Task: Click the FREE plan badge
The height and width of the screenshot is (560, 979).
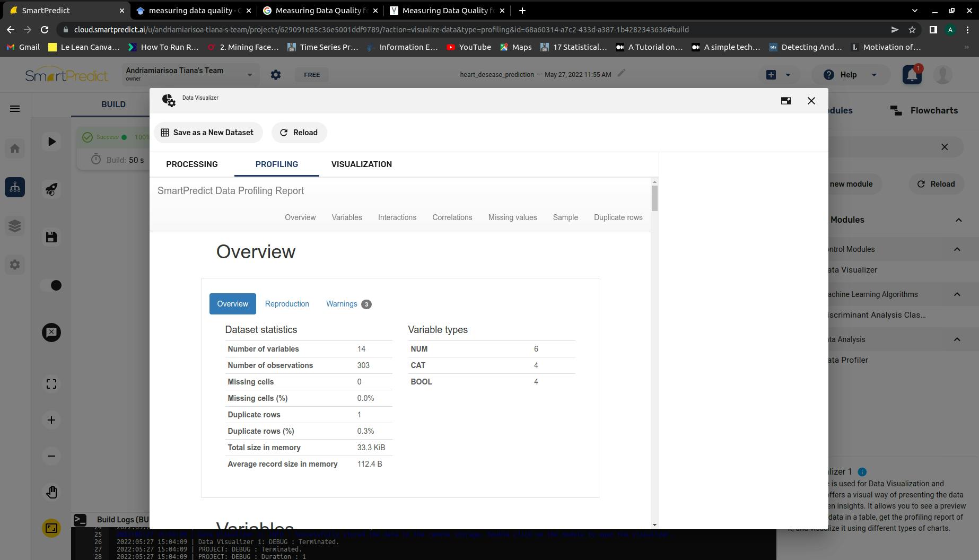Action: (x=312, y=75)
